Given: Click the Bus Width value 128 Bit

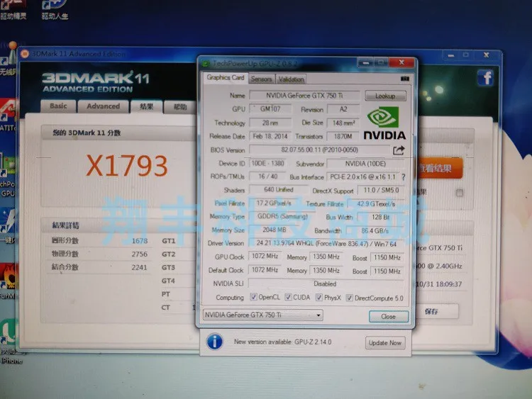Looking at the screenshot, I should coord(380,217).
